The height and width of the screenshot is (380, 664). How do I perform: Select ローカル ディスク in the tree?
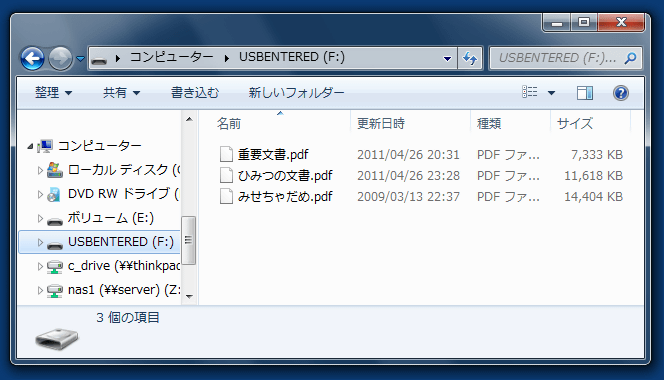pos(124,170)
